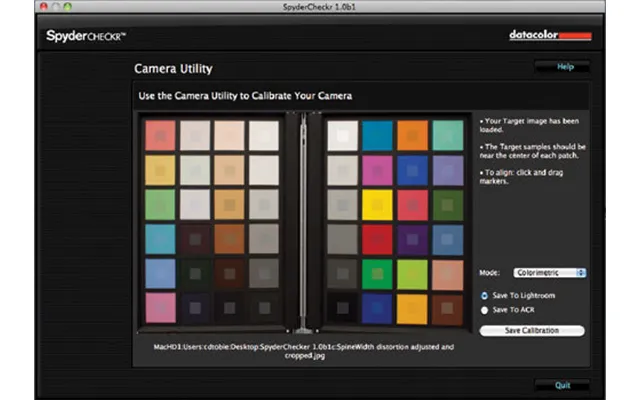Click the bright green patch sample marker

[377, 274]
